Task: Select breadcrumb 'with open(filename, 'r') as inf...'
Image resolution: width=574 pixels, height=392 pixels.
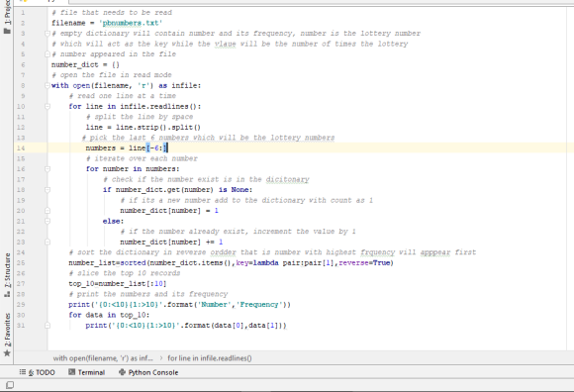Action: (x=103, y=358)
